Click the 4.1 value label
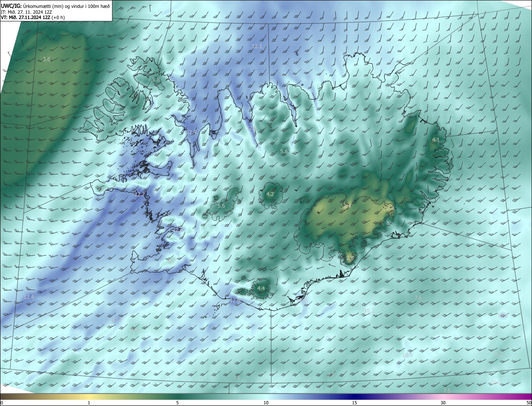Viewport: 532px width, 406px height. [x=436, y=140]
